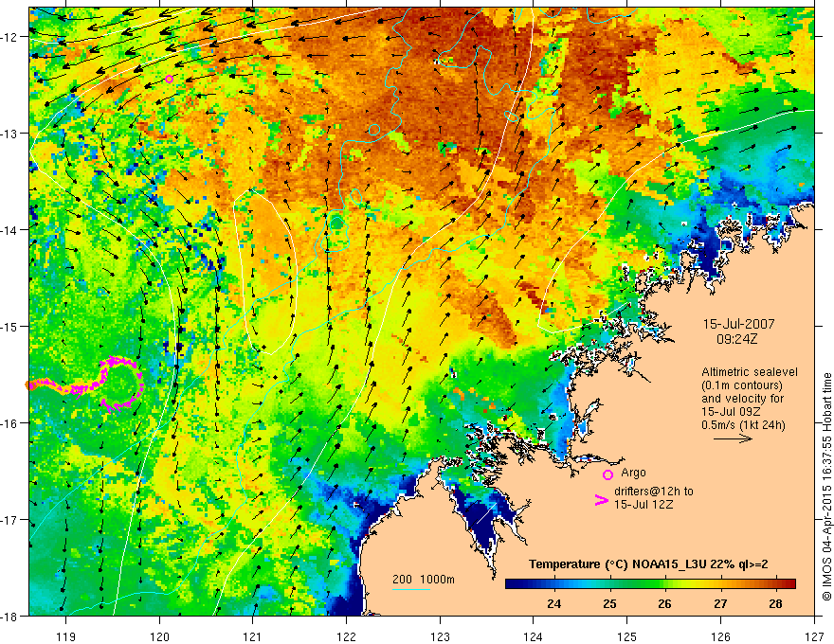Click the '15-Jul-2007' date label
Viewport: 834px width, 644px height.
739,324
